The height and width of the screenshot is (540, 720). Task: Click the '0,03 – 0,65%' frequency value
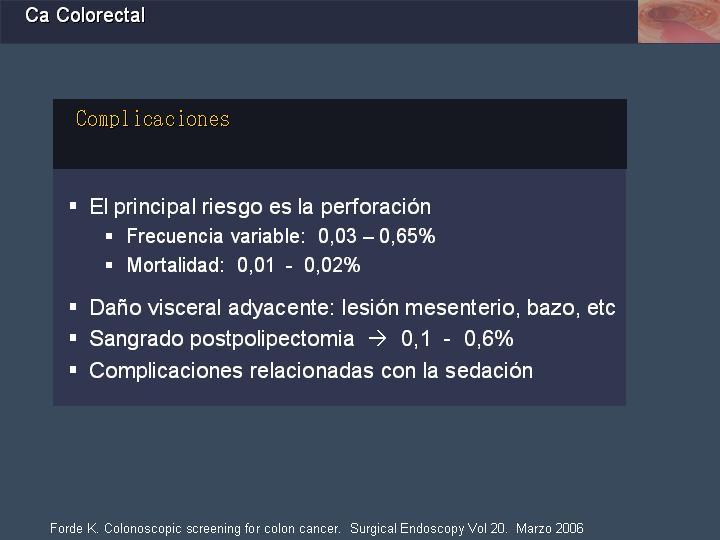[x=377, y=236]
